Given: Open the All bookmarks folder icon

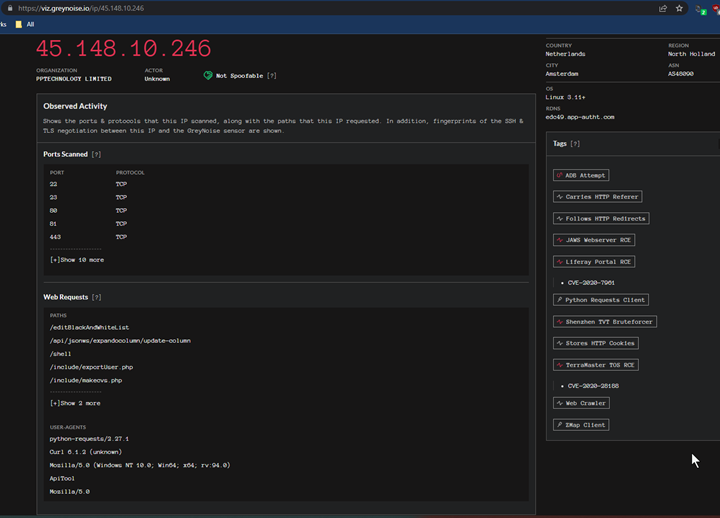Looking at the screenshot, I should 18,24.
